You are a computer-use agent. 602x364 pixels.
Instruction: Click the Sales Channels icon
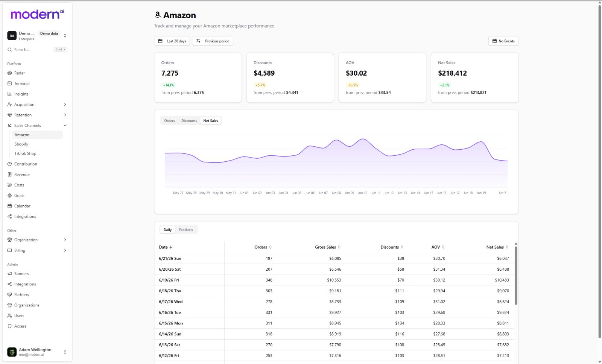[x=10, y=126]
